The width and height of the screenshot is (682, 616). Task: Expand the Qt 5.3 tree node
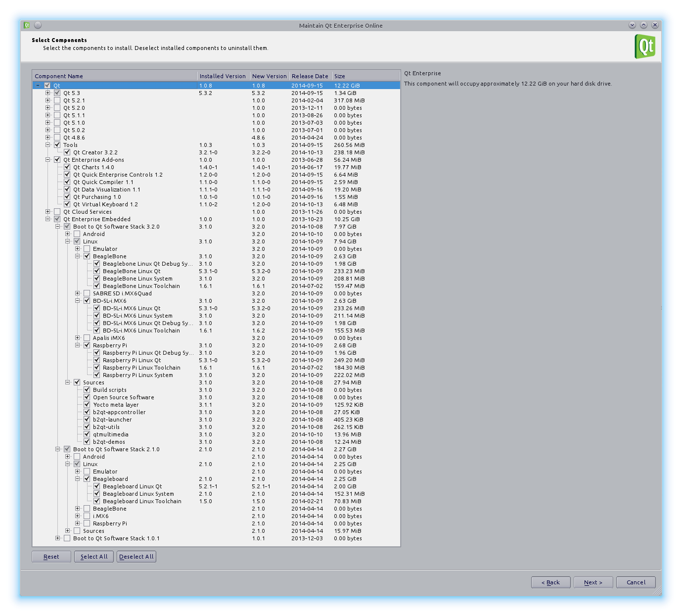tap(48, 93)
